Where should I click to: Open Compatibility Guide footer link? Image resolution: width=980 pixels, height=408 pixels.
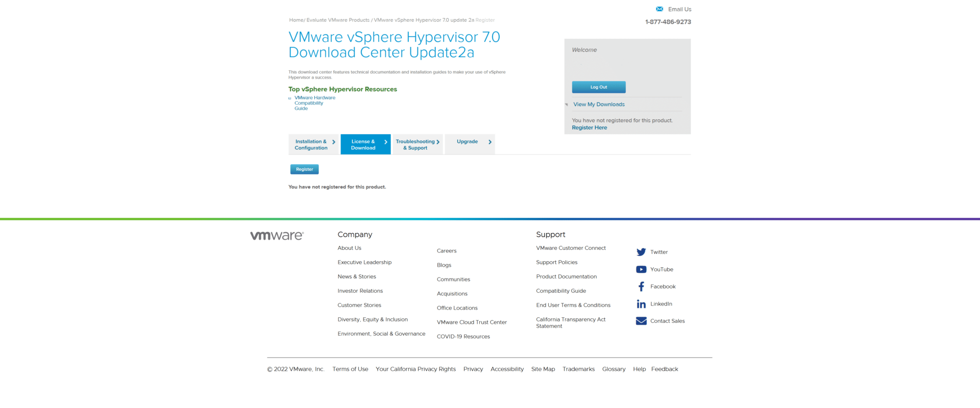pyautogui.click(x=561, y=291)
